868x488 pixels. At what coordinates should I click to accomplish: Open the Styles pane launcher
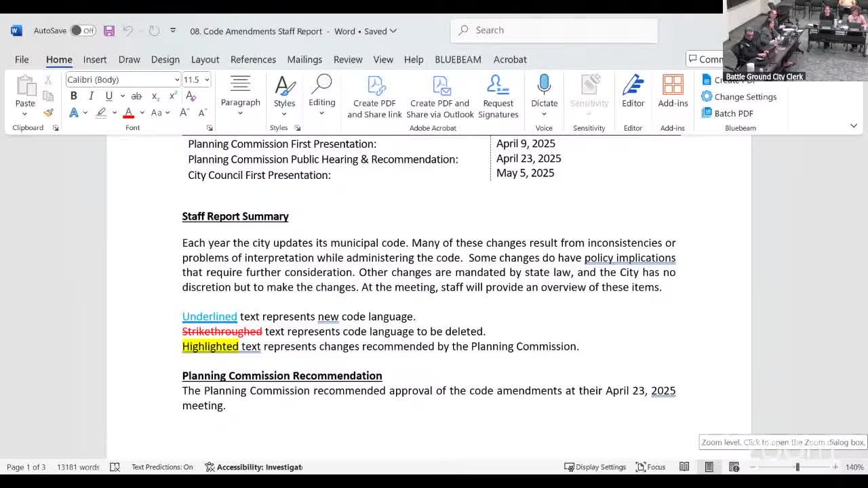click(297, 128)
